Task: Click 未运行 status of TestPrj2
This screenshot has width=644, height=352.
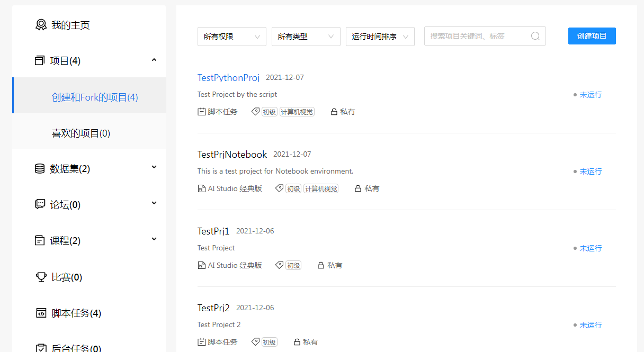Action: 591,325
